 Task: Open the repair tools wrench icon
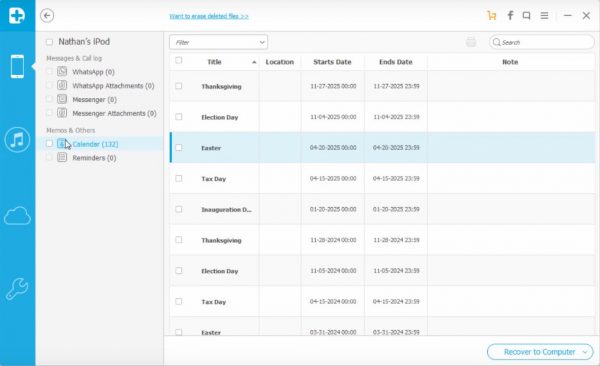coord(17,289)
